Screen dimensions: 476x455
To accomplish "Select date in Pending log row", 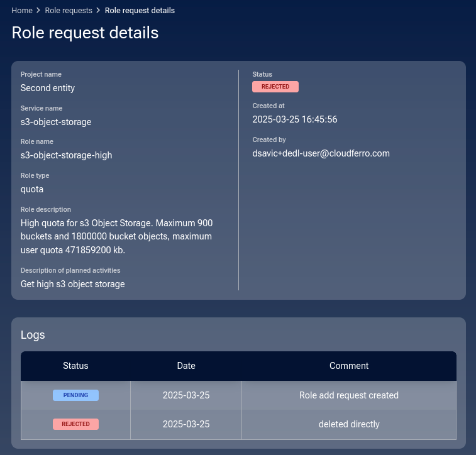I will coord(186,395).
